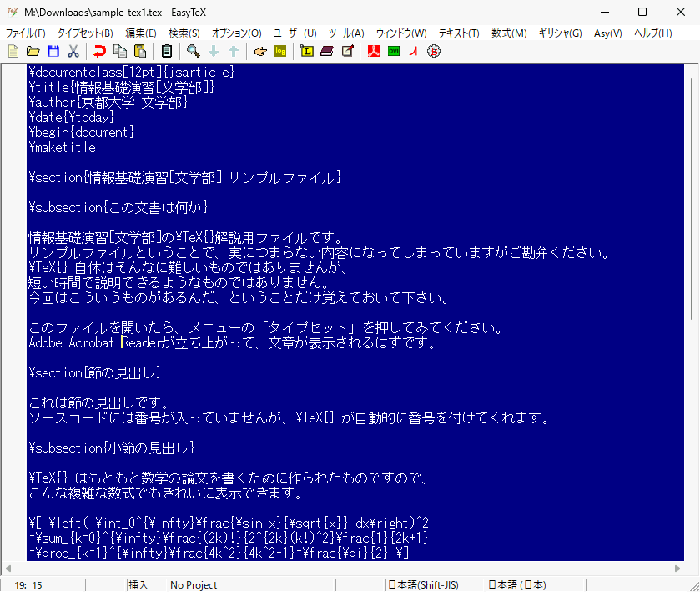Click the \documentclass[12pt]{jsarticle} line
The width and height of the screenshot is (700, 592).
131,72
